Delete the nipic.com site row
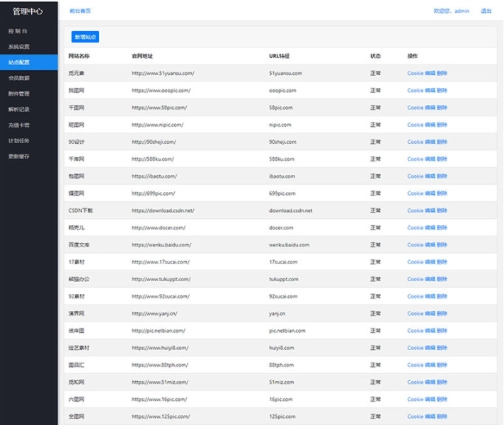This screenshot has height=425, width=504. coord(442,125)
